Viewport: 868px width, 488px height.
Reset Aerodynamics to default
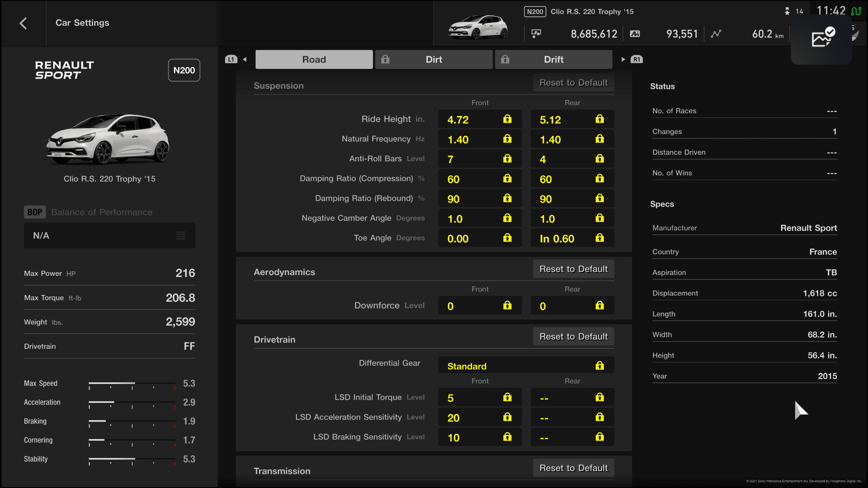(573, 269)
